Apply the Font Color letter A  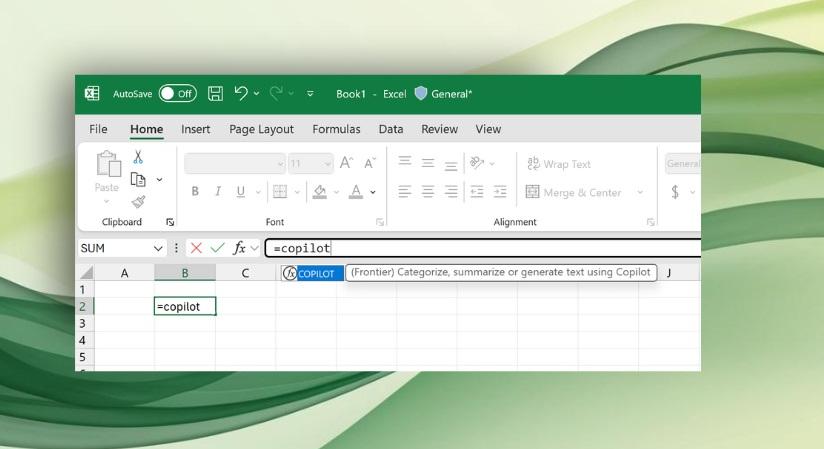click(x=356, y=192)
